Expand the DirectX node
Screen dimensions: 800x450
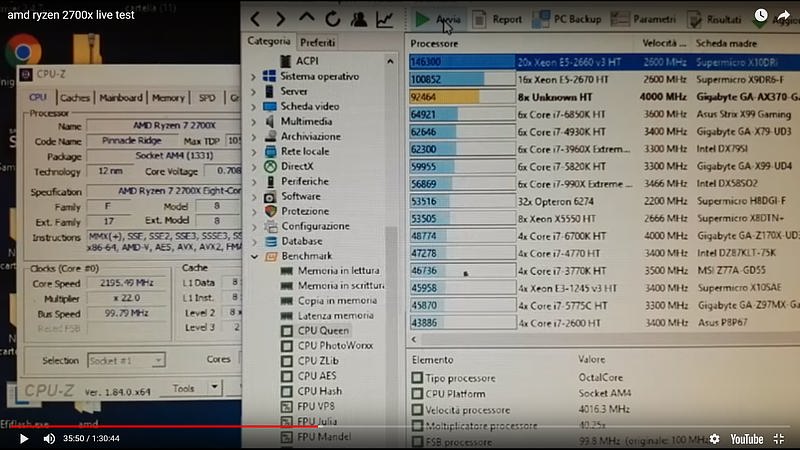pyautogui.click(x=254, y=166)
